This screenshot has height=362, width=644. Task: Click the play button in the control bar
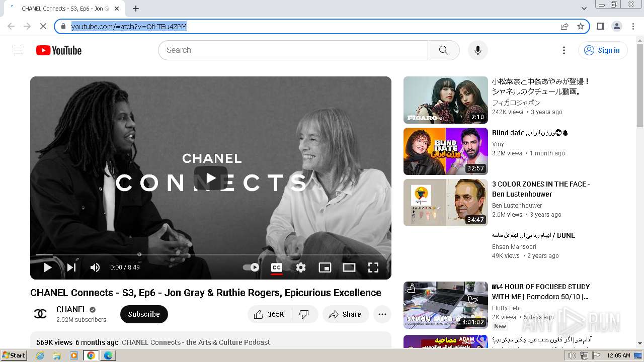pyautogui.click(x=48, y=267)
